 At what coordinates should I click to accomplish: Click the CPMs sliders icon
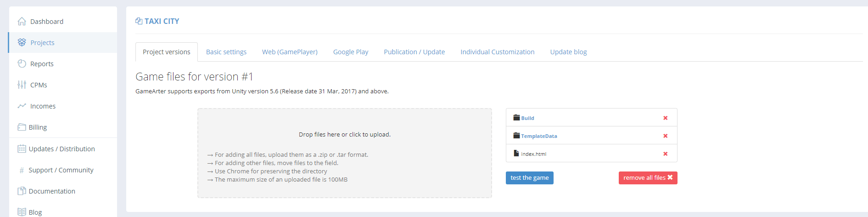pos(22,85)
